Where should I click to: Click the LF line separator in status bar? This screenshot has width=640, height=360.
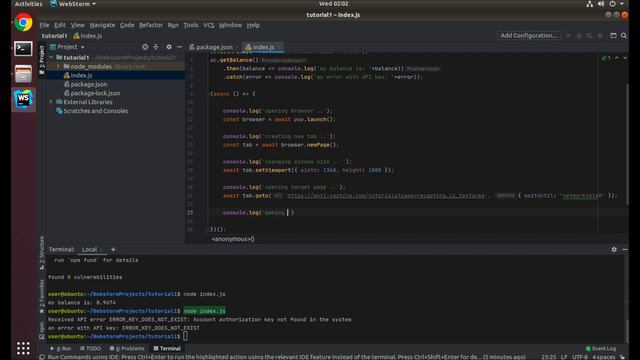(x=564, y=357)
